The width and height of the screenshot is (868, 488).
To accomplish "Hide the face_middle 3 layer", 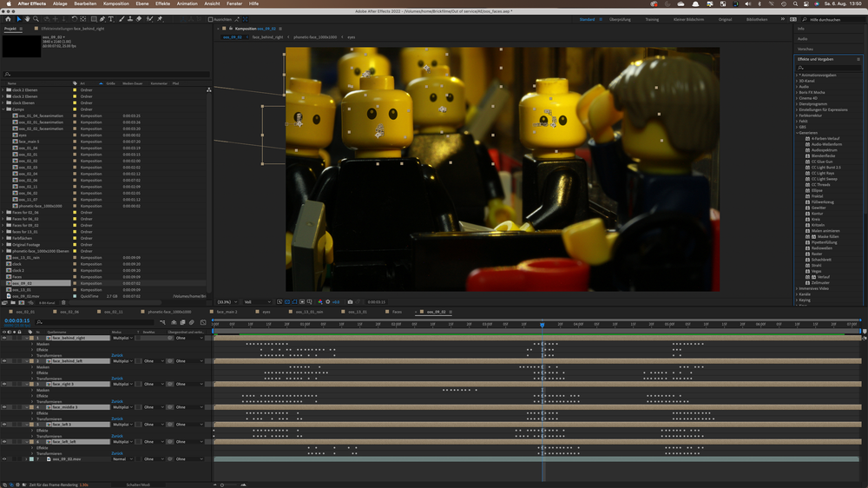I will click(4, 407).
